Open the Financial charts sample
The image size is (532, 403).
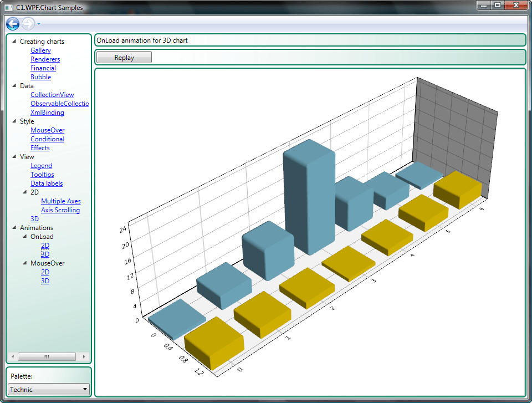43,68
